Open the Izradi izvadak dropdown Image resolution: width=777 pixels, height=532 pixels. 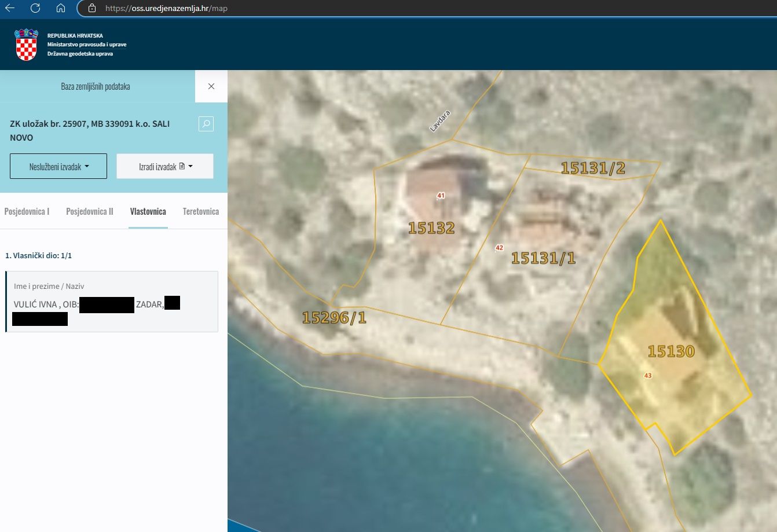pos(165,167)
